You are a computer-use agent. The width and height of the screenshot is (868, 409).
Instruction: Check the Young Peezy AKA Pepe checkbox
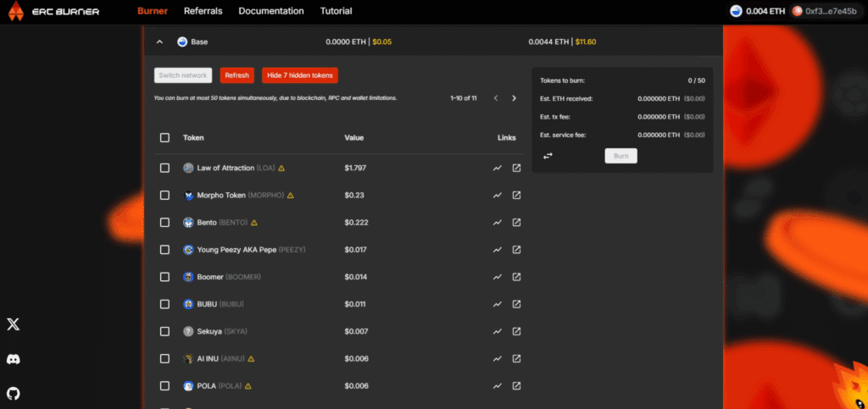pyautogui.click(x=164, y=250)
